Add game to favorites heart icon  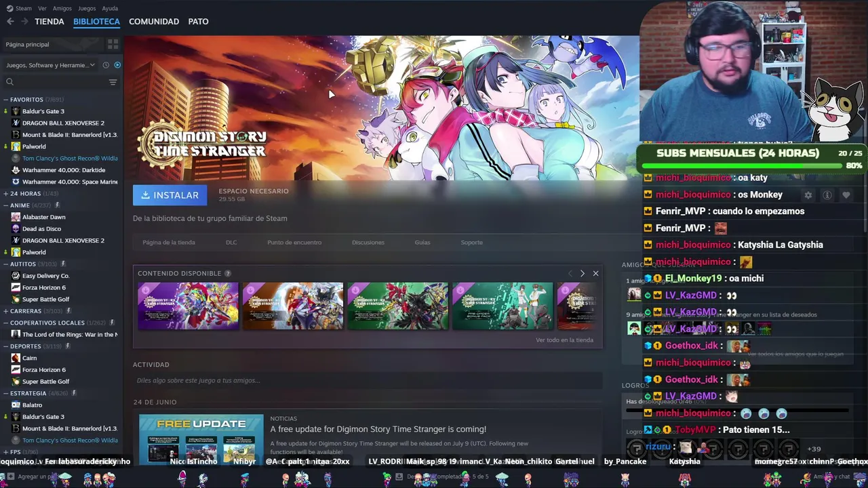(x=846, y=195)
